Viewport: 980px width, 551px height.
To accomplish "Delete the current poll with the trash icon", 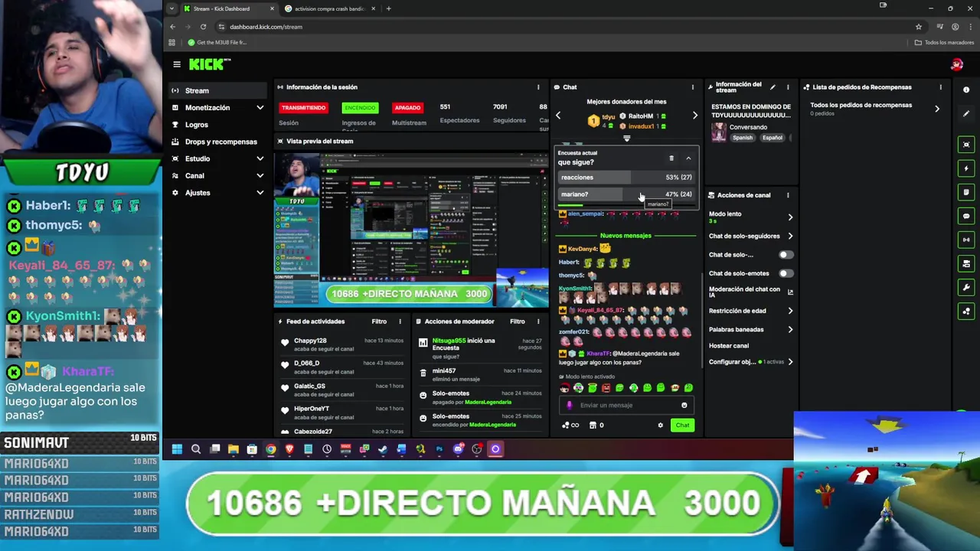I will pyautogui.click(x=671, y=158).
